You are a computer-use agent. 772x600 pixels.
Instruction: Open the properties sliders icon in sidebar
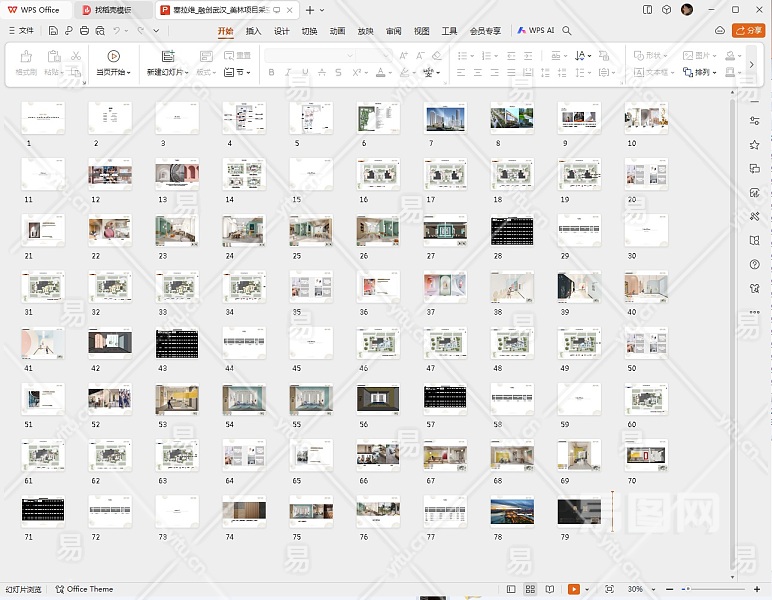[x=754, y=120]
